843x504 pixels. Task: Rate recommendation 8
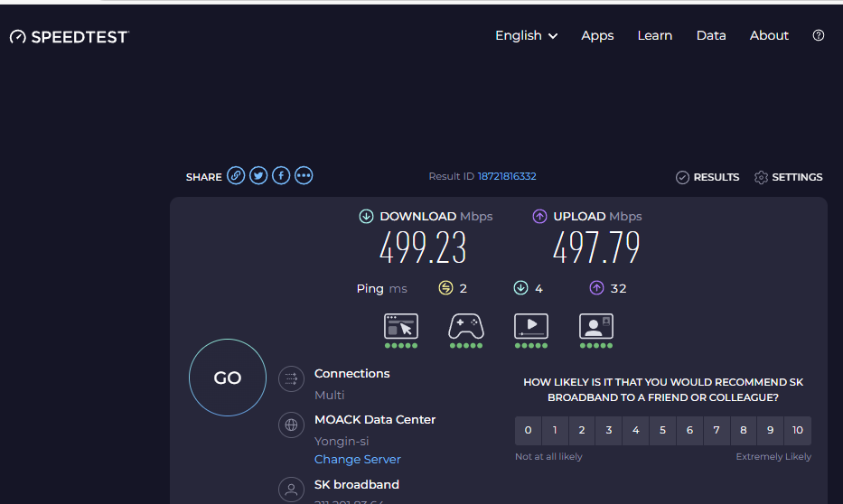pos(744,431)
